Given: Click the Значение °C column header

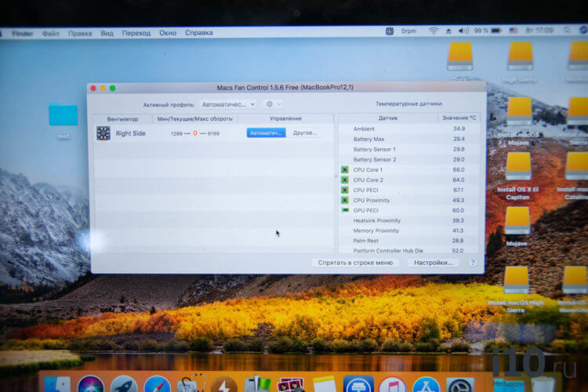Looking at the screenshot, I should point(459,118).
